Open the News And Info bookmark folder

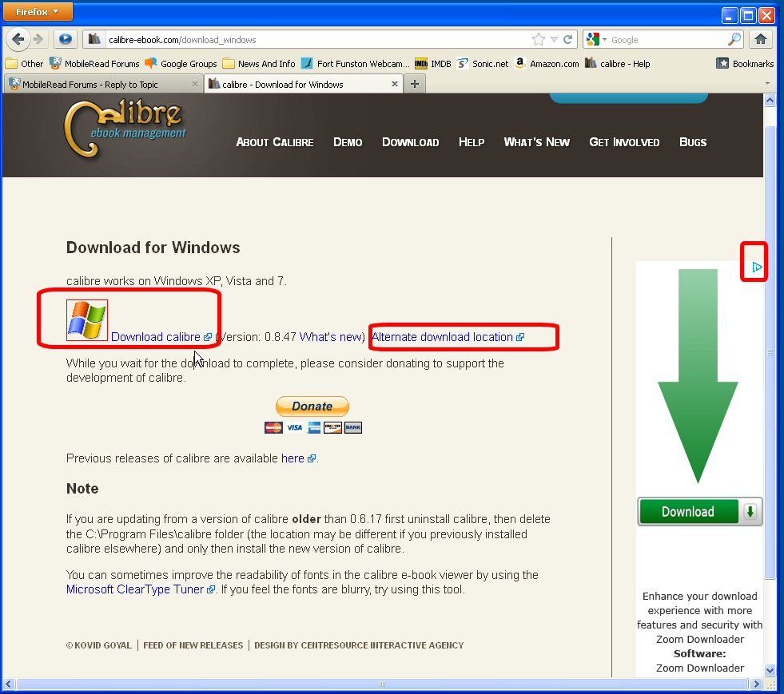[259, 63]
